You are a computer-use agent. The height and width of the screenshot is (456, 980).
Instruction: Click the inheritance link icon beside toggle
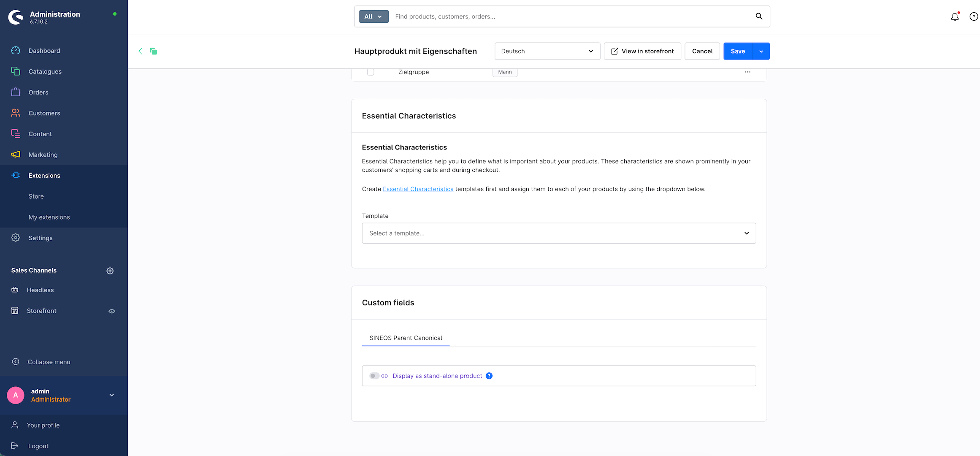point(384,376)
